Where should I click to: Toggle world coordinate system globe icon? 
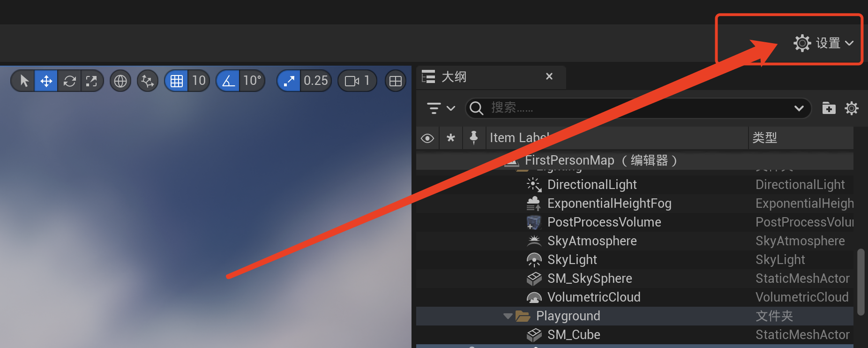click(x=120, y=81)
